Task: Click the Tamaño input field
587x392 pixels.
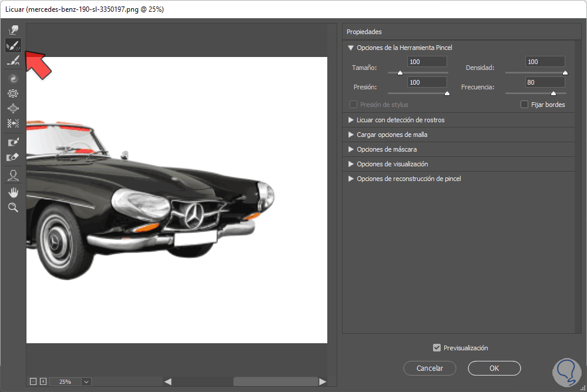Action: pyautogui.click(x=426, y=62)
